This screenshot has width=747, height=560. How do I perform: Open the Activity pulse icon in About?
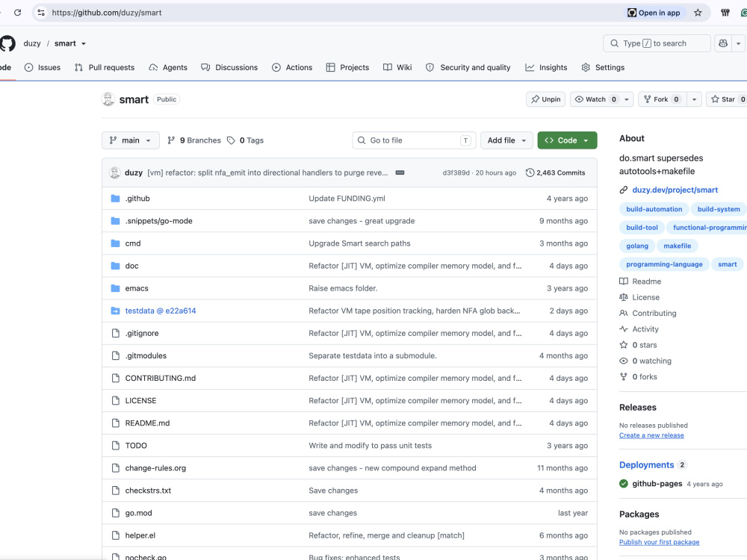(624, 329)
